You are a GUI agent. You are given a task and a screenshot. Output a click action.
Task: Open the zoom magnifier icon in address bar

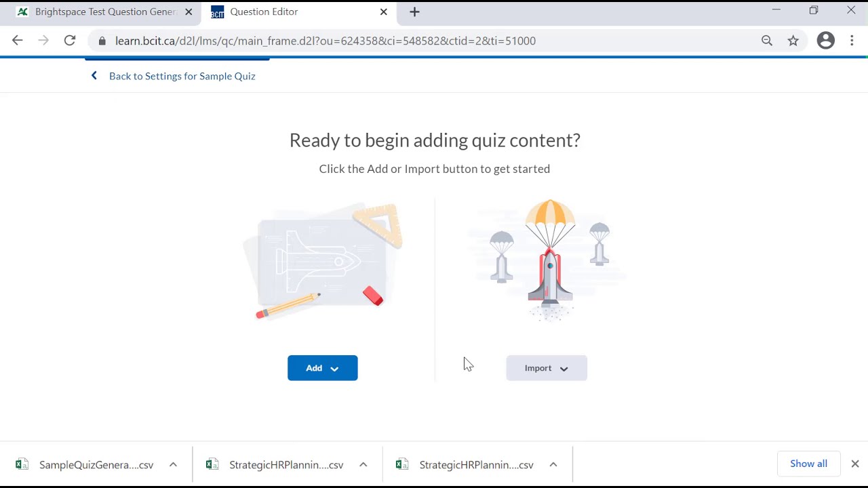(767, 41)
